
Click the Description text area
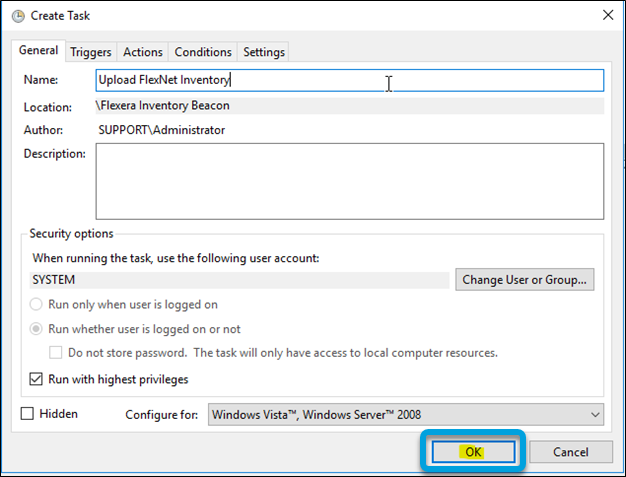click(350, 181)
